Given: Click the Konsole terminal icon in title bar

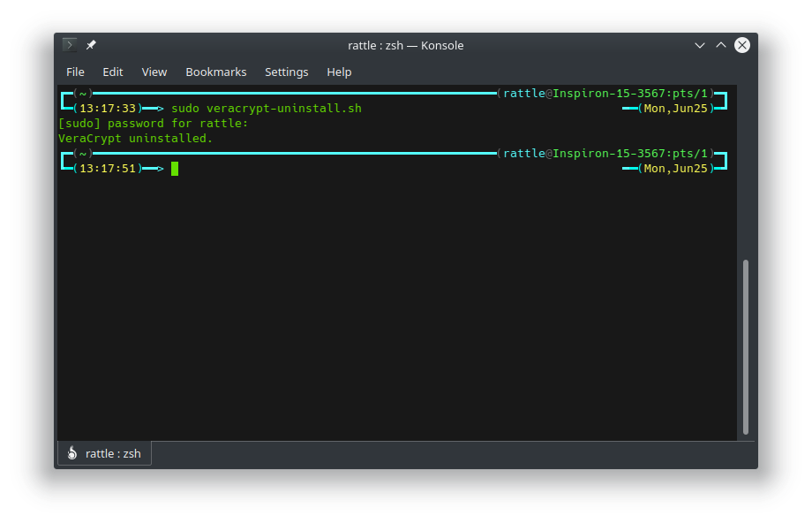Looking at the screenshot, I should (x=70, y=45).
